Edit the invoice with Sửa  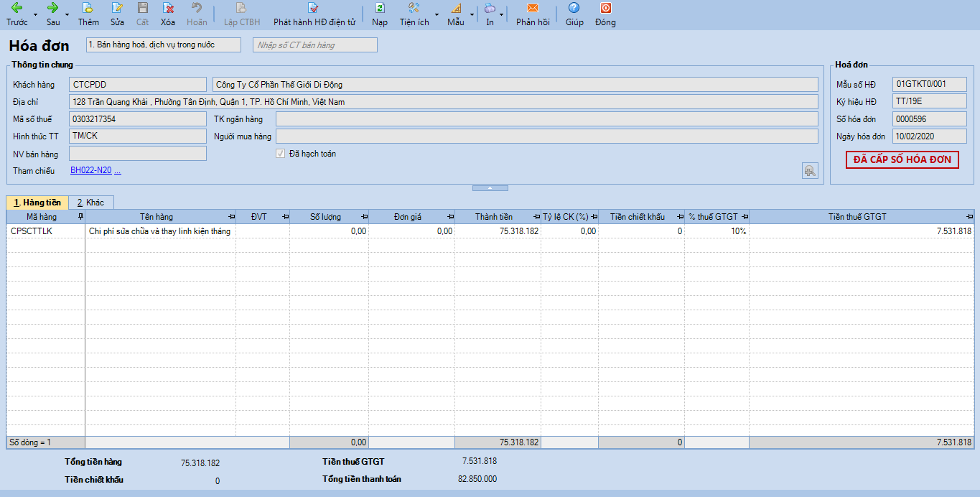pyautogui.click(x=117, y=14)
